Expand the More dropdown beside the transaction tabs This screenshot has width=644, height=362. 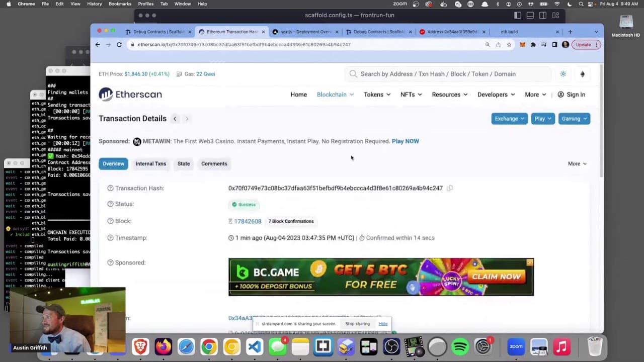[x=577, y=163]
